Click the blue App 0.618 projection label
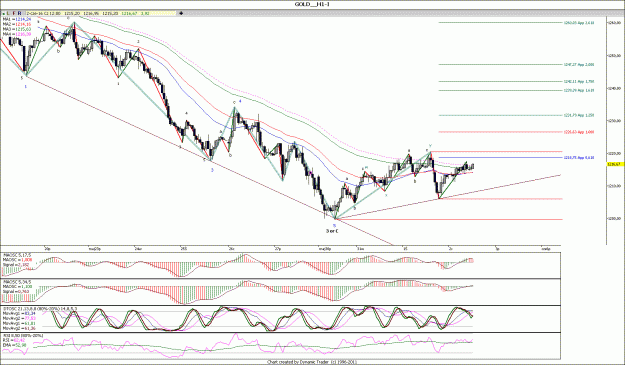 (x=579, y=158)
